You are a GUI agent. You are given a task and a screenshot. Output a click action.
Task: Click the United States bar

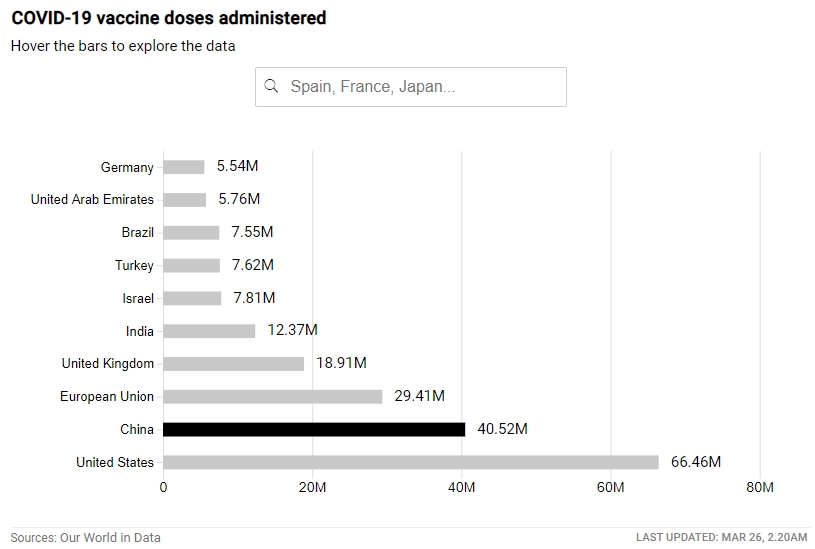411,462
